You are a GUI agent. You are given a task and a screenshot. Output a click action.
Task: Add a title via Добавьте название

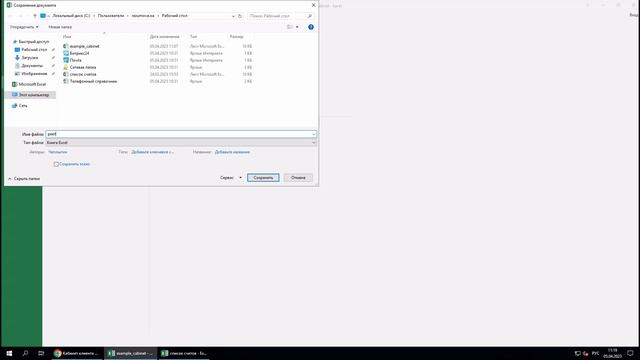(x=232, y=152)
